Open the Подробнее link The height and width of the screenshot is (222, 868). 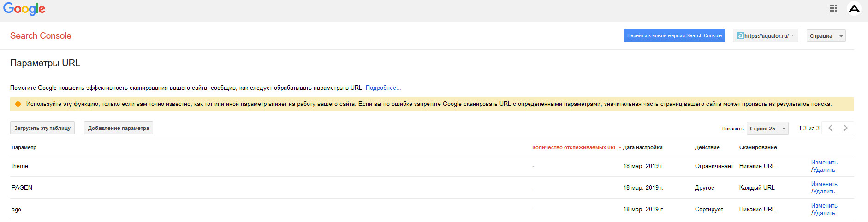383,88
